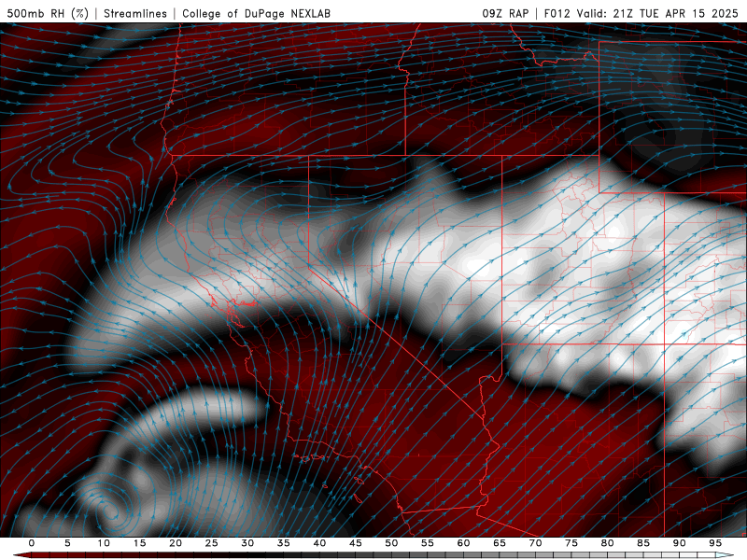
Task: Click "College of DuPage NEXLAB" header text
Action: coord(256,13)
